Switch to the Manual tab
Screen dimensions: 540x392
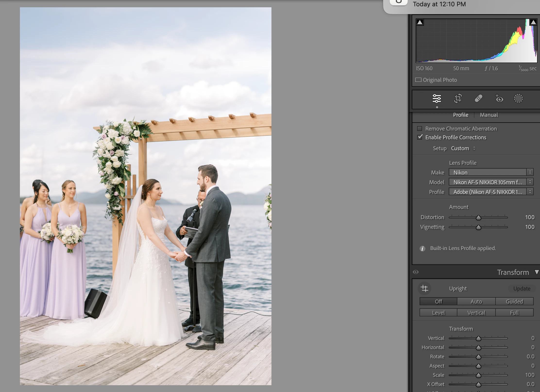point(489,115)
